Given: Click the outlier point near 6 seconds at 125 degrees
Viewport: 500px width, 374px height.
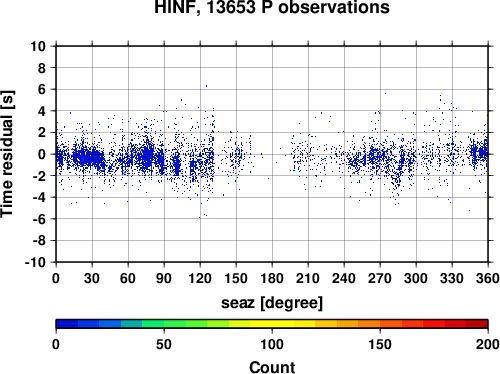Looking at the screenshot, I should click(x=206, y=86).
